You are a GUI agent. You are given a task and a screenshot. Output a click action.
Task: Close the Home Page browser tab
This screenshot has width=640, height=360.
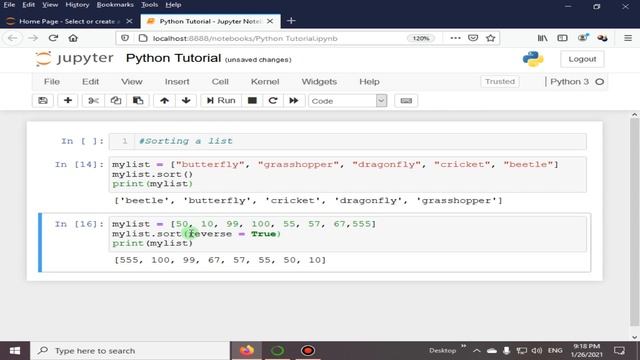[129, 21]
